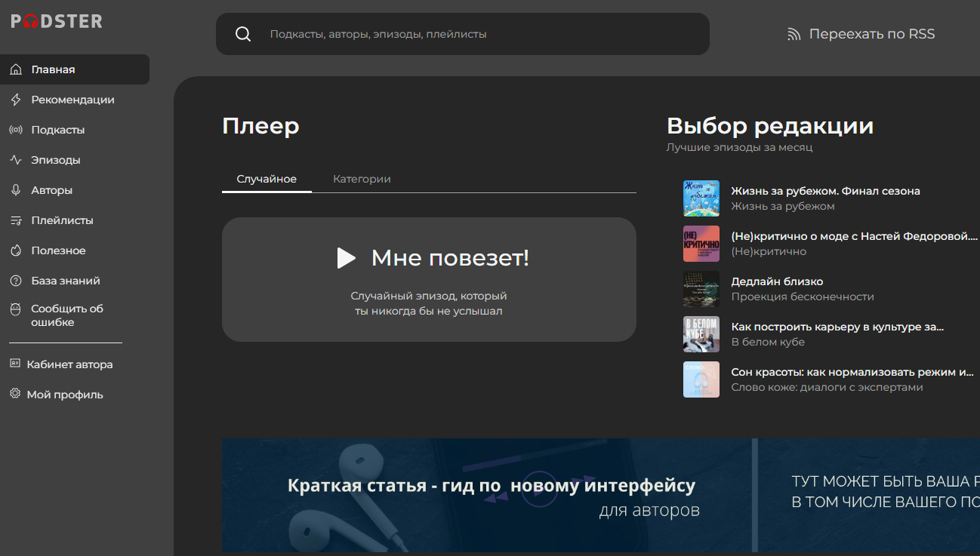Viewport: 980px width, 556px height.
Task: Click the microphone icon beside Авторы
Action: [16, 190]
